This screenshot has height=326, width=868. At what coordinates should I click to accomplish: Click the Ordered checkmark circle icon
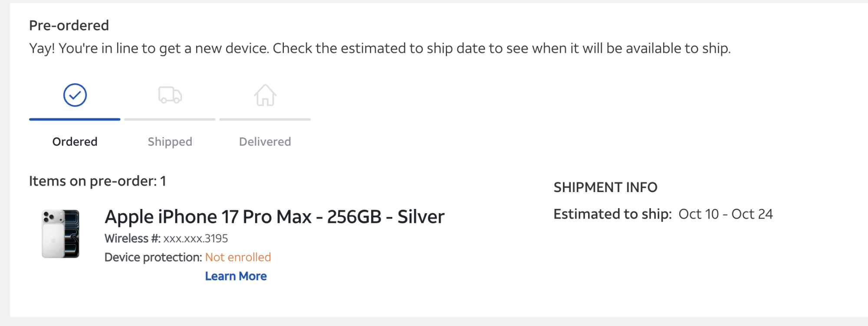tap(75, 95)
